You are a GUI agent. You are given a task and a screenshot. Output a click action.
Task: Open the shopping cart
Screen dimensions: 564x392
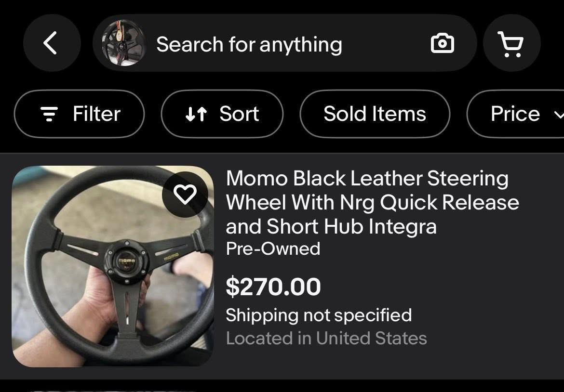tap(511, 44)
